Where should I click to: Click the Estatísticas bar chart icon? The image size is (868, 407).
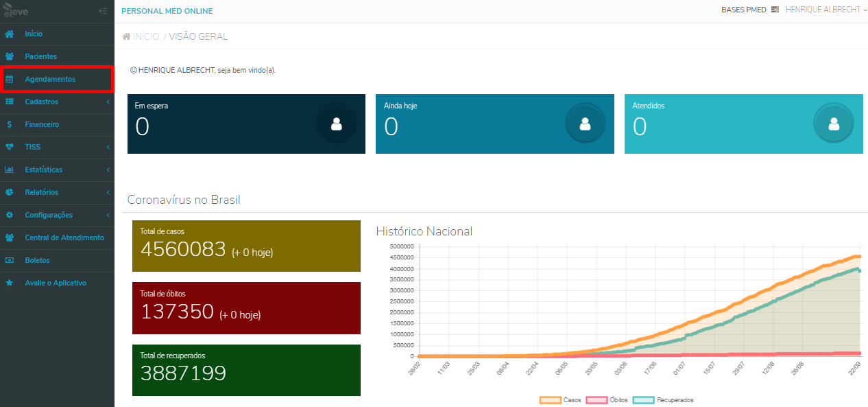click(x=10, y=170)
